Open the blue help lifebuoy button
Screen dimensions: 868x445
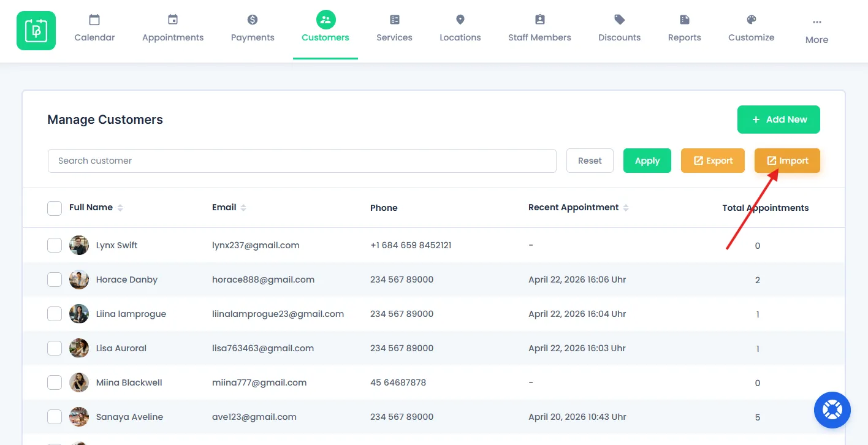pos(832,409)
